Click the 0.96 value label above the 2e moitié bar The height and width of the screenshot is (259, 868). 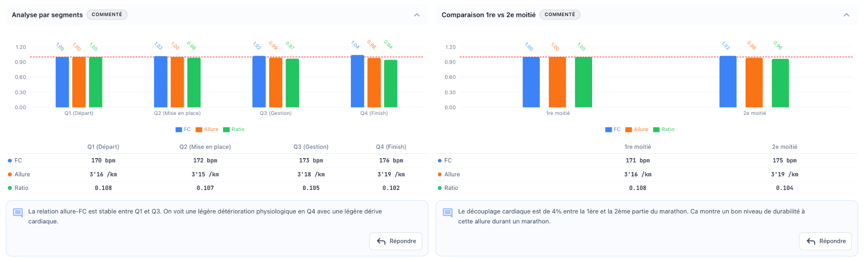coord(778,45)
